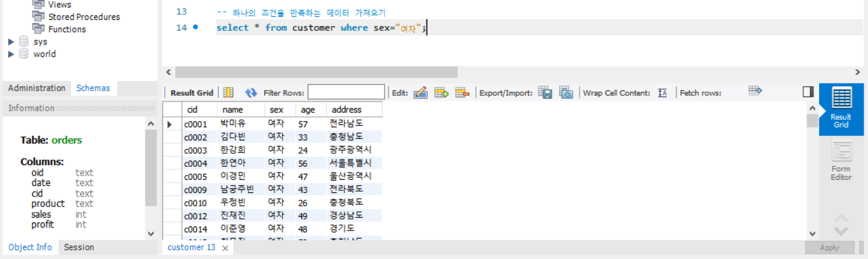
Task: Click the name column header
Action: click(x=240, y=109)
